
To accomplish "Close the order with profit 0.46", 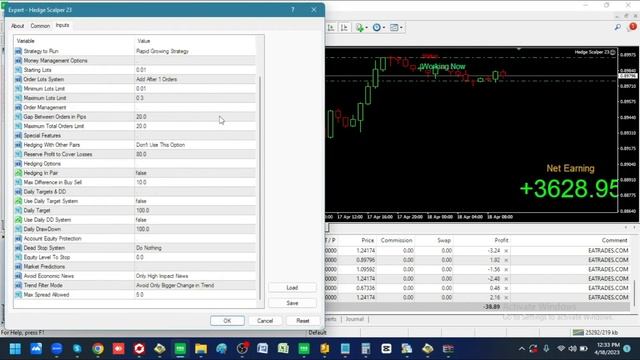I will tap(506, 288).
